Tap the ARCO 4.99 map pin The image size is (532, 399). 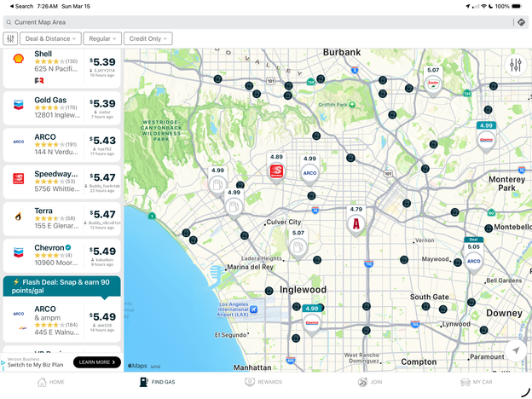point(309,170)
